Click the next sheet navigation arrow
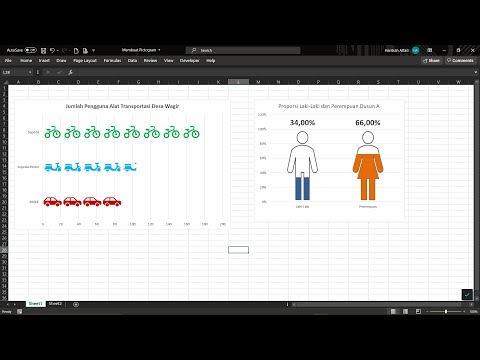 (x=15, y=304)
